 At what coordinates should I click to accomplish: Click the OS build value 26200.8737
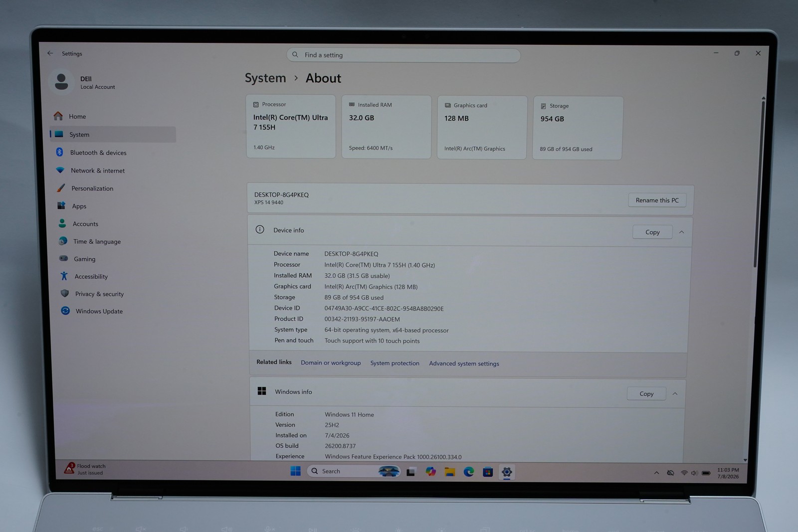[340, 446]
